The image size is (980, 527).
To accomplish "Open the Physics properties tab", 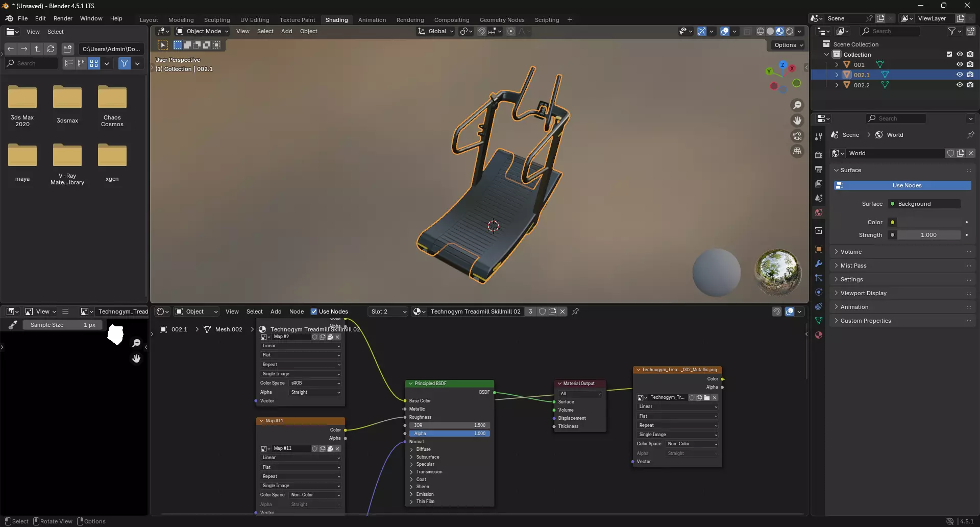I will 819,293.
